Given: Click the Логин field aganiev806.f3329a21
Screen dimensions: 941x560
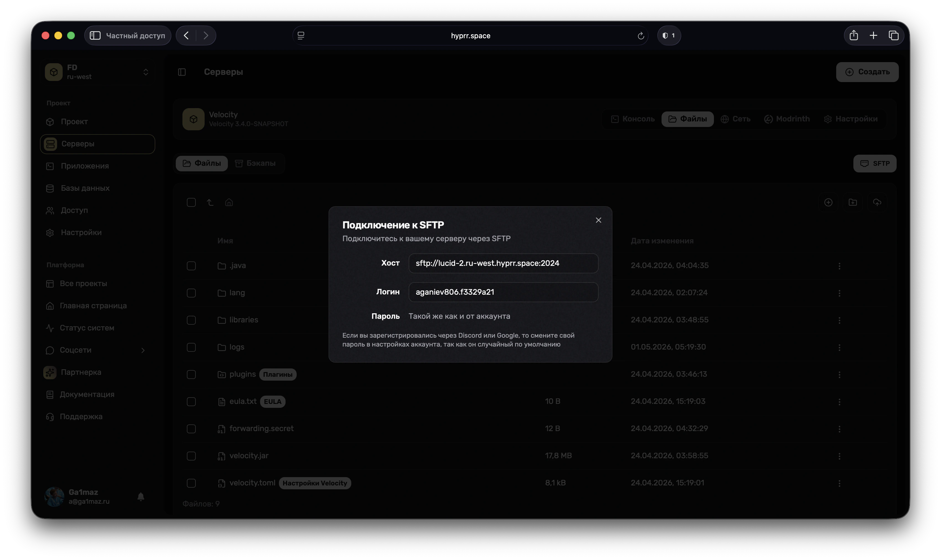Looking at the screenshot, I should [x=503, y=292].
